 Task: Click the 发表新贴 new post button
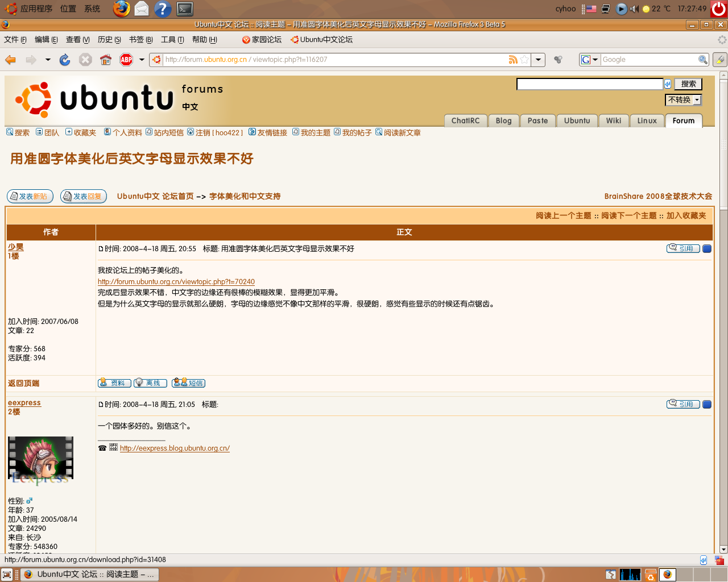click(x=30, y=196)
